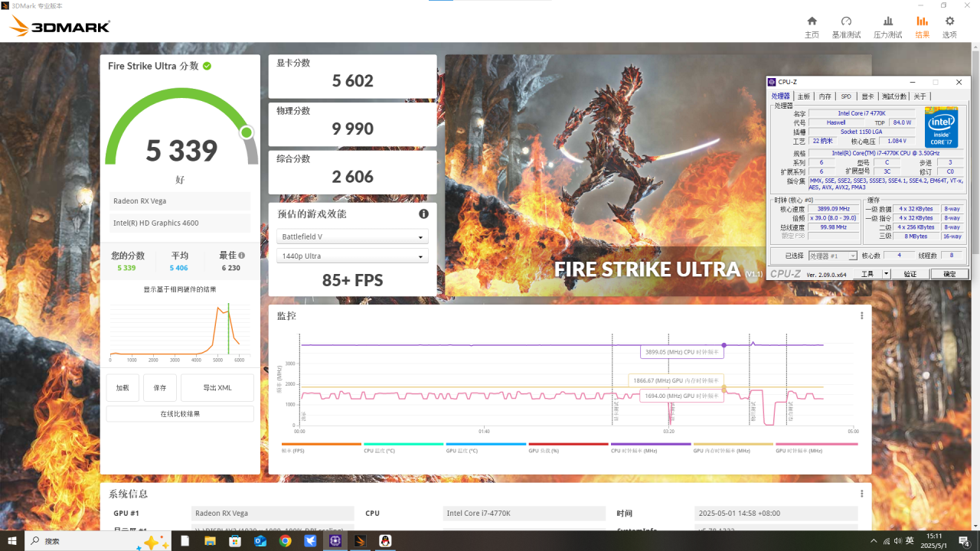
Task: Open the 系统信息 panel three-dot menu
Action: (862, 494)
